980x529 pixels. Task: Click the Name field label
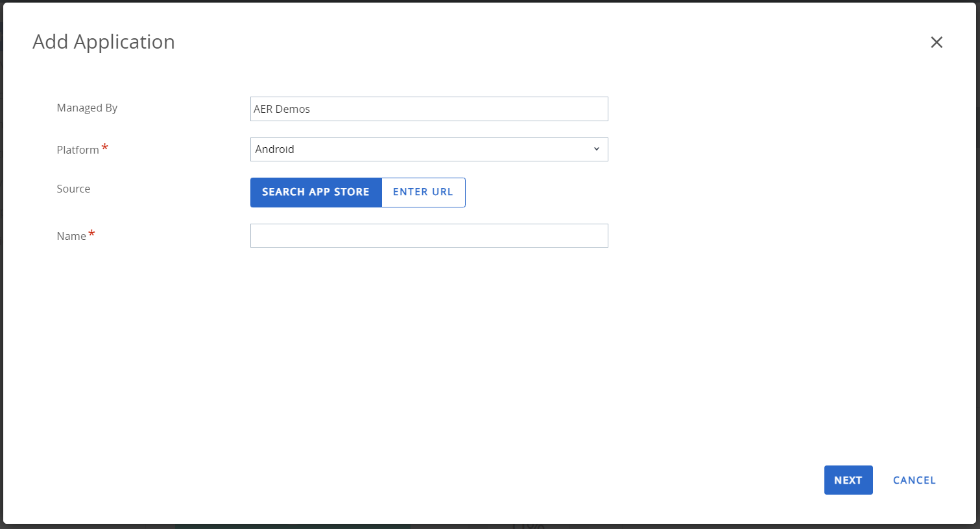(71, 236)
